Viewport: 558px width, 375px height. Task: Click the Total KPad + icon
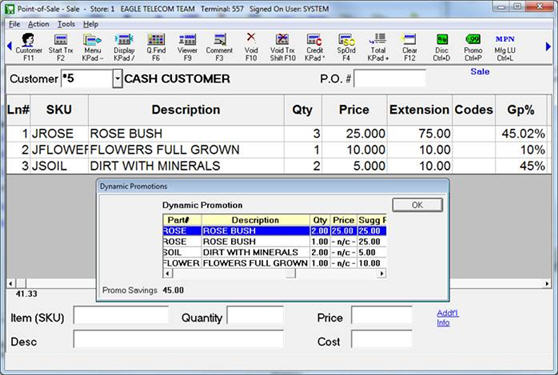[x=378, y=47]
